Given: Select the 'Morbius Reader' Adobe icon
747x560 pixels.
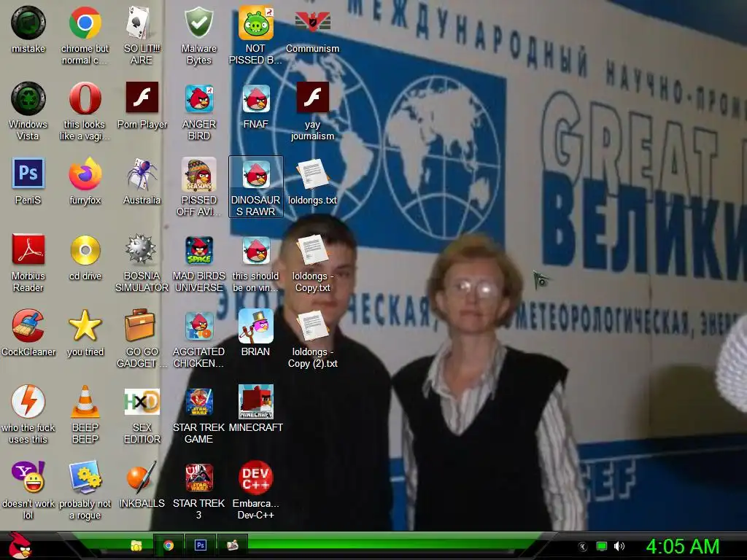Looking at the screenshot, I should click(28, 249).
